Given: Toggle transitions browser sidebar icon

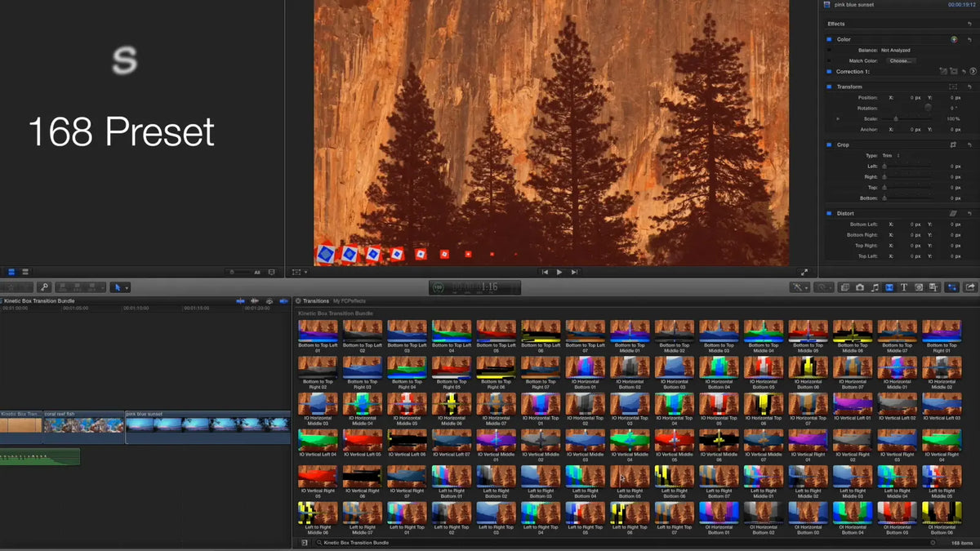Looking at the screenshot, I should coord(304,542).
